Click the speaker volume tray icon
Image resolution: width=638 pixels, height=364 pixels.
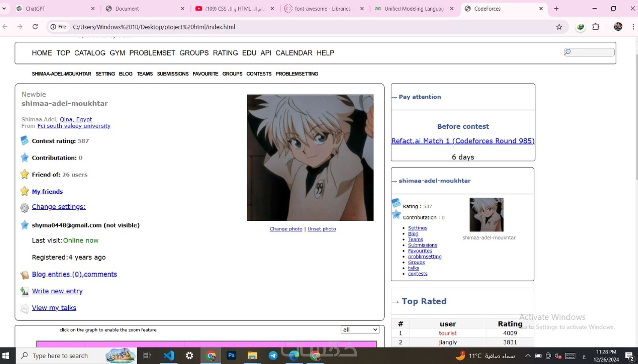click(558, 356)
